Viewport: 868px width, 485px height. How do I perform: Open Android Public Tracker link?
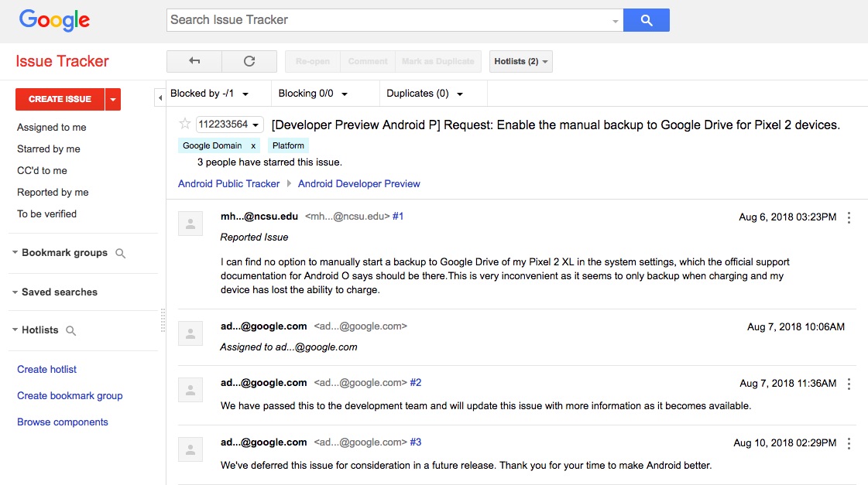click(228, 183)
